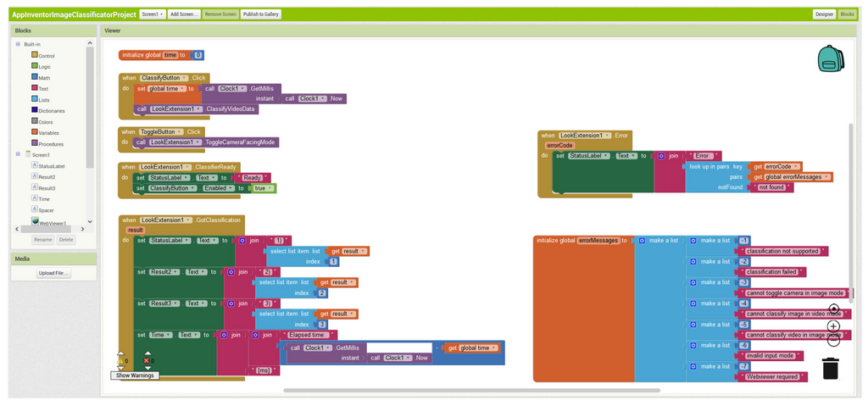Select the Control blocks category
The image size is (868, 406).
tap(42, 55)
